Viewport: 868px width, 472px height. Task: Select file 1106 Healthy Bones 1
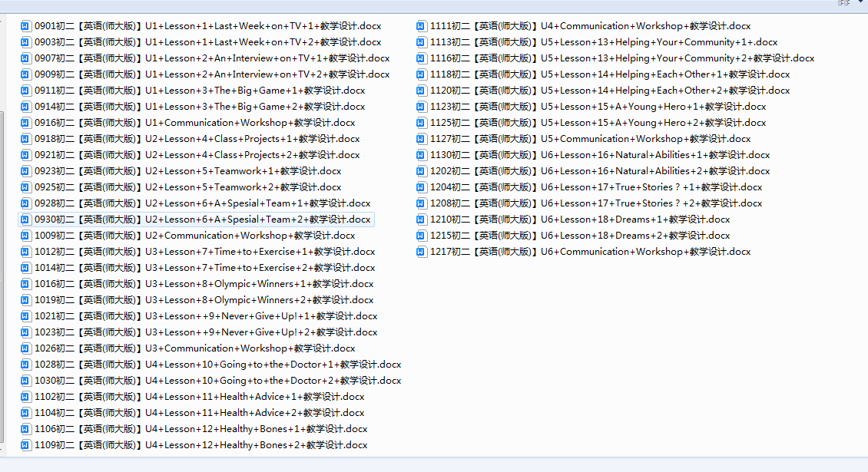[200, 429]
